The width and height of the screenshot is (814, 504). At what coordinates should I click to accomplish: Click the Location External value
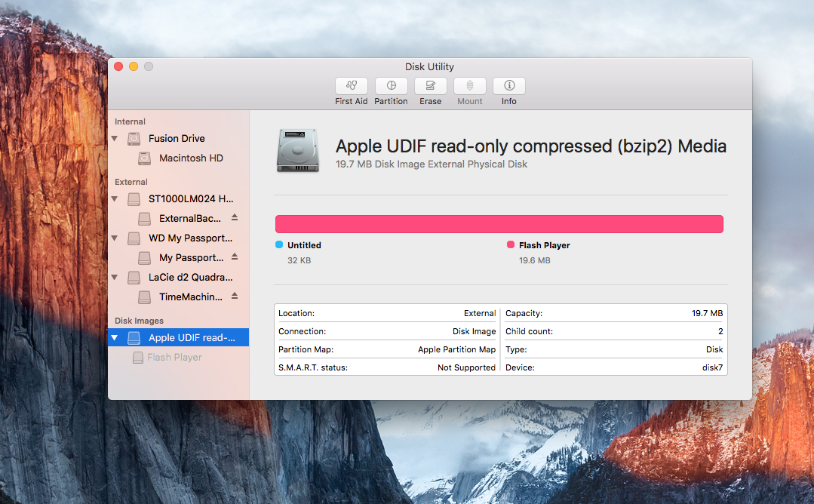(x=480, y=313)
